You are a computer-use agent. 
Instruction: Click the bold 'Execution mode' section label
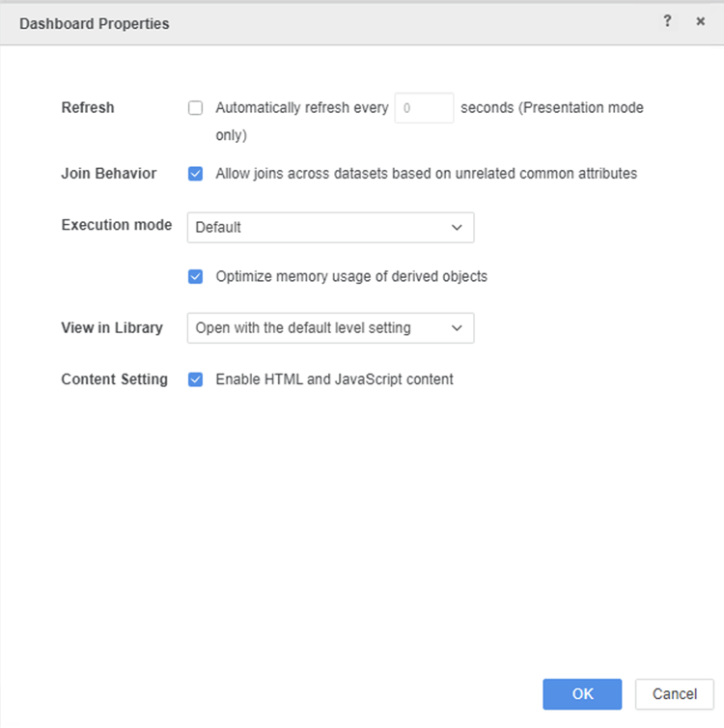[117, 225]
